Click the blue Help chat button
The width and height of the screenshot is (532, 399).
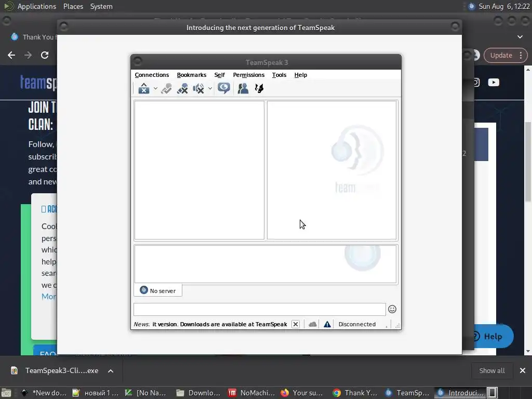pos(493,336)
